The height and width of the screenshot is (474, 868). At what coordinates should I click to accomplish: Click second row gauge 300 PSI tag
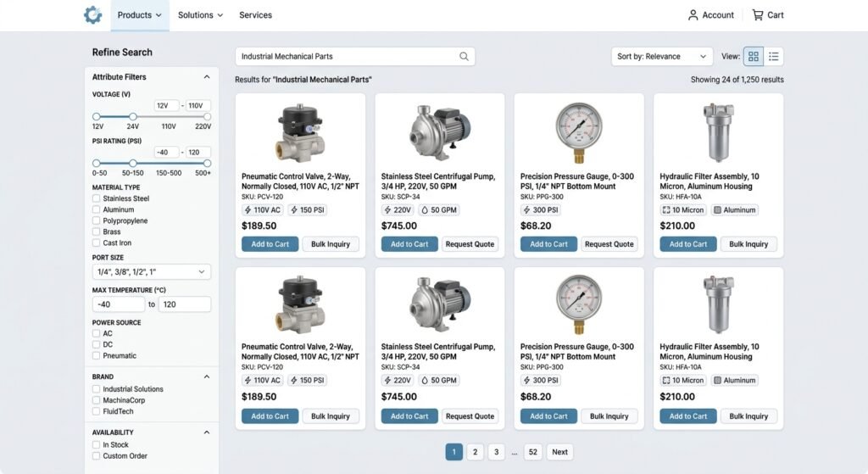click(x=540, y=381)
